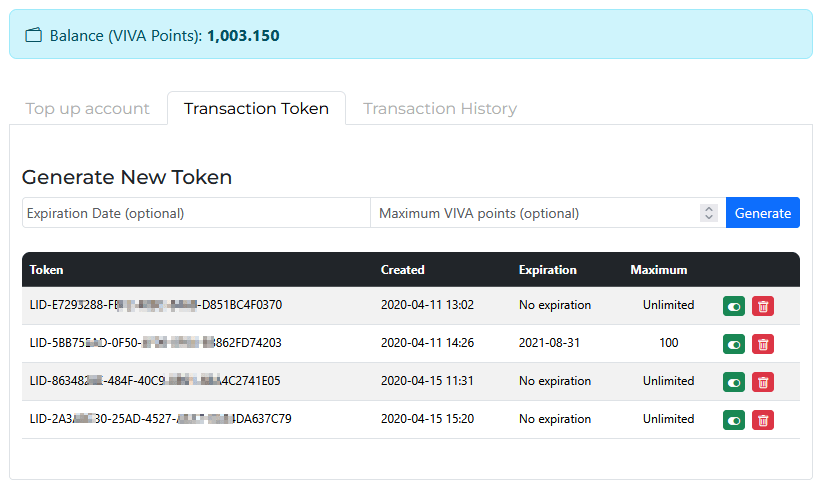Switch to the Transaction History tab
Viewport: 817px width, 492px height.
[x=440, y=109]
